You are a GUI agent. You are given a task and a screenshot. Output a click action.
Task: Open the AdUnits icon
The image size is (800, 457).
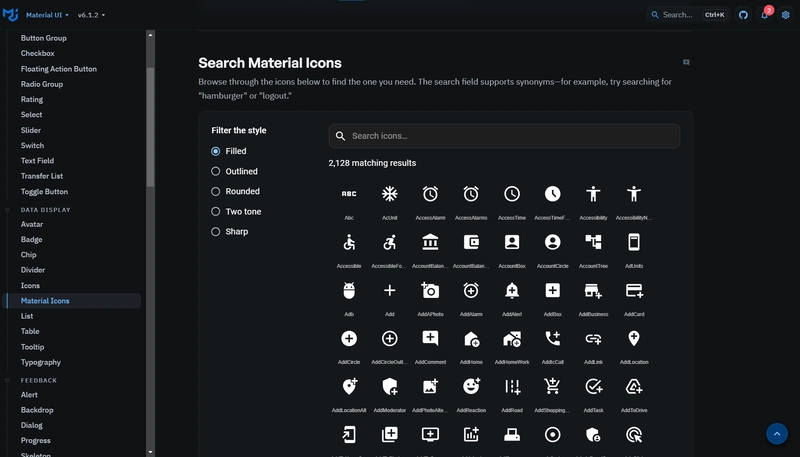coord(634,242)
